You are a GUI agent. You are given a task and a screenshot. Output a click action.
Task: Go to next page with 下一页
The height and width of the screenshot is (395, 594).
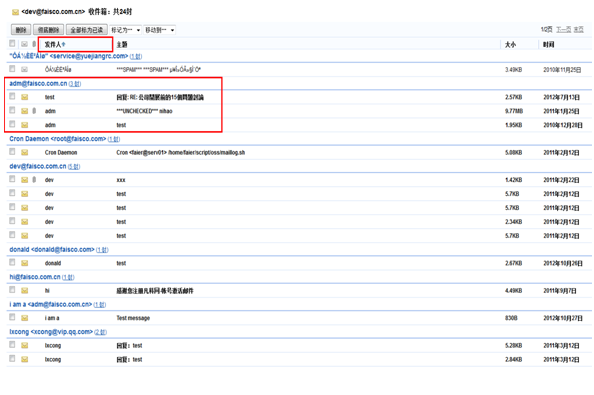[x=563, y=30]
